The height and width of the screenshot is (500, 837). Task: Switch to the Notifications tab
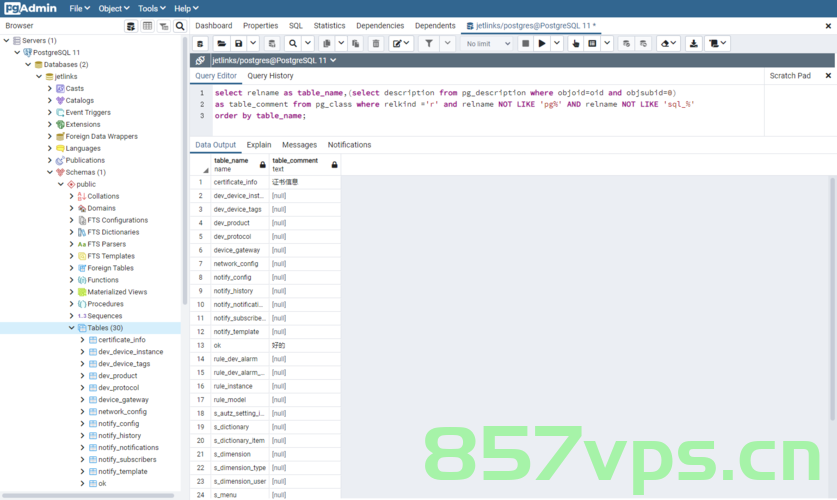click(x=349, y=145)
